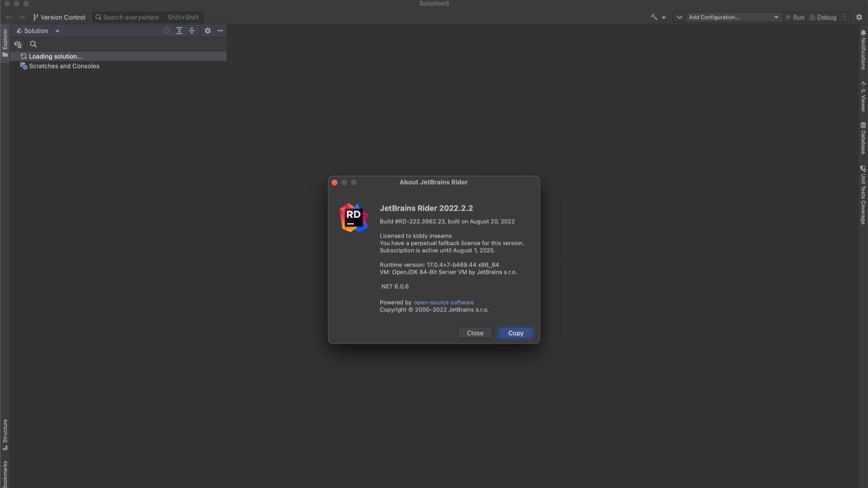Image resolution: width=868 pixels, height=488 pixels.
Task: Click the .NET 6.0.6 text
Action: 394,286
